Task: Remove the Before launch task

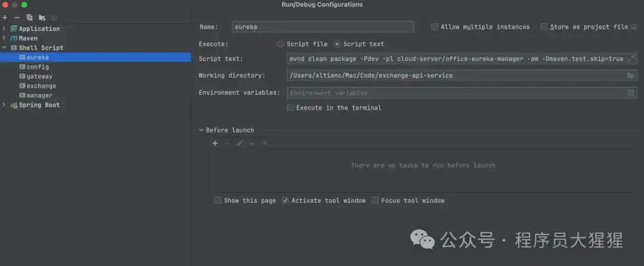Action: pos(227,143)
